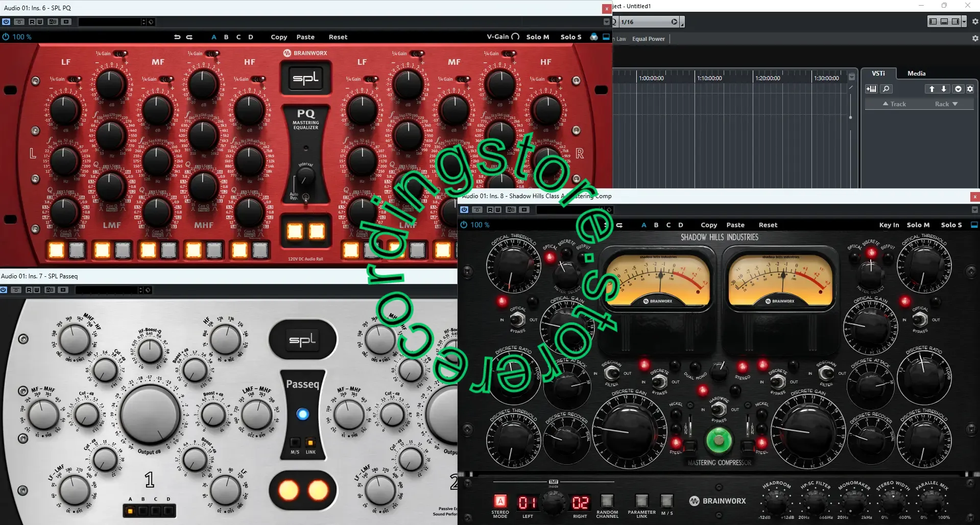Click Reset in the SPL PQ toolbar

coord(338,37)
